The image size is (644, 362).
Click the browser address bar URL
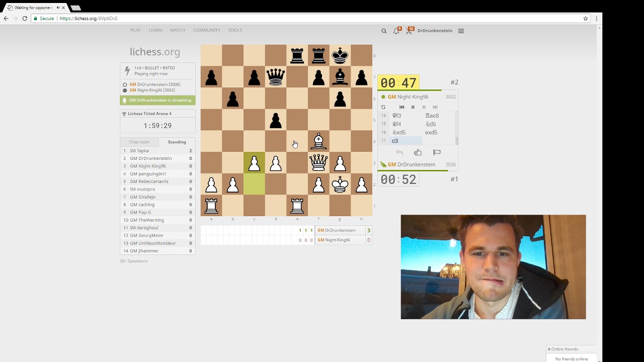click(x=89, y=19)
